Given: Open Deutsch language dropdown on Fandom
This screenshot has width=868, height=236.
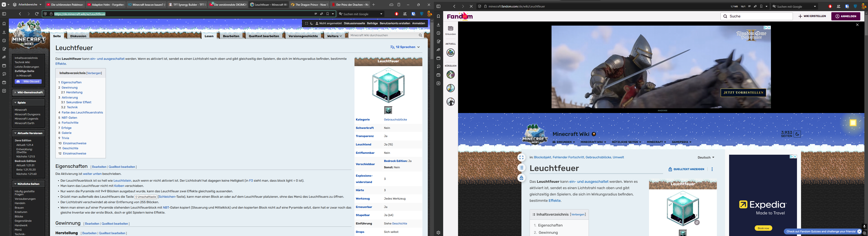Looking at the screenshot, I should tap(706, 157).
